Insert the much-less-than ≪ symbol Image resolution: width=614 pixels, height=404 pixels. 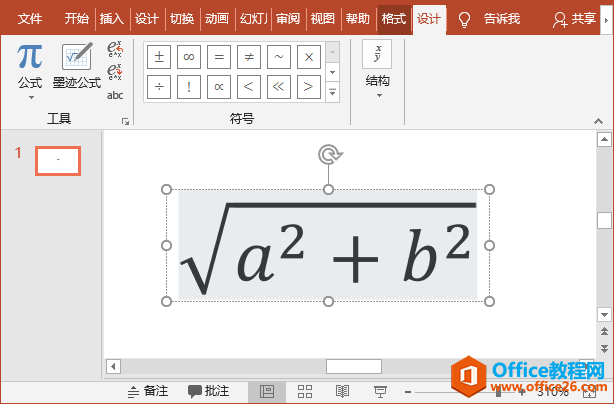point(279,87)
